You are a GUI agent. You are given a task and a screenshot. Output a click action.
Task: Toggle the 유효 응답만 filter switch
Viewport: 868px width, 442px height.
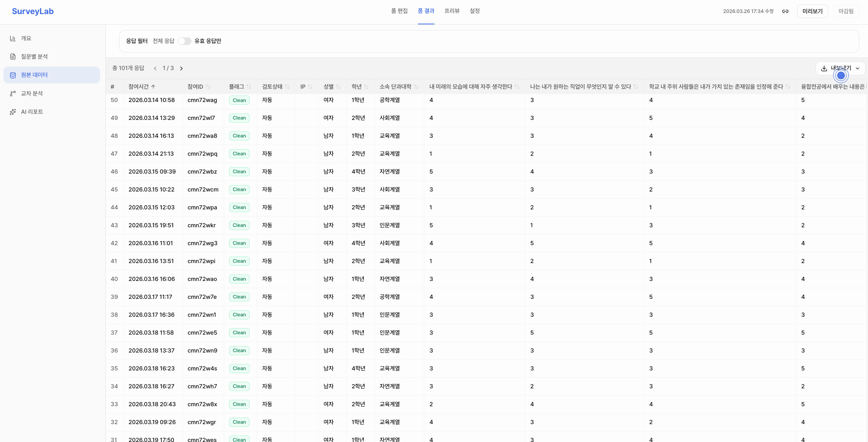(185, 41)
